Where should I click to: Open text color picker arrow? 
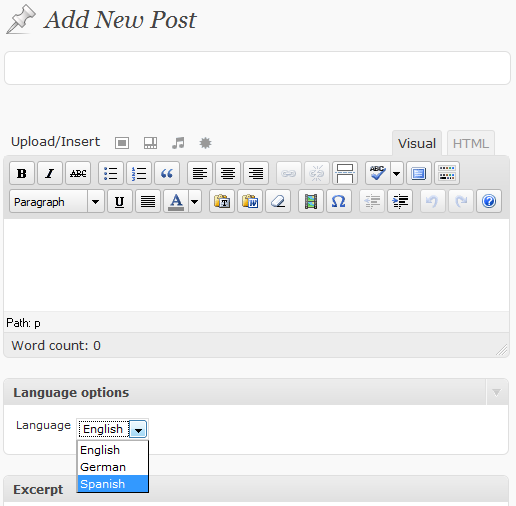[195, 201]
